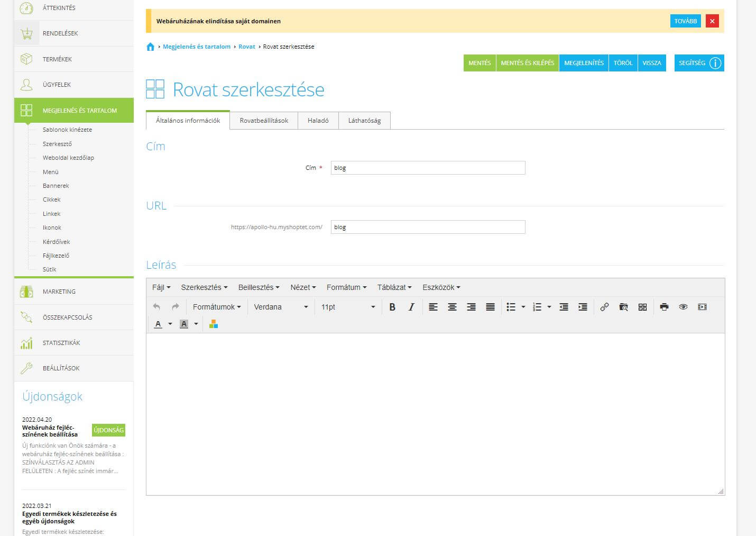Toggle bold formatting in the editor
756x536 pixels.
392,307
